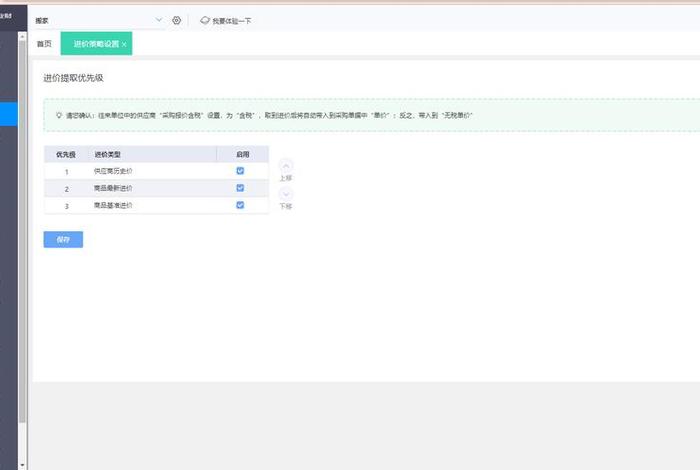Click the 下移 down arrow button
The height and width of the screenshot is (470, 700).
click(x=286, y=194)
